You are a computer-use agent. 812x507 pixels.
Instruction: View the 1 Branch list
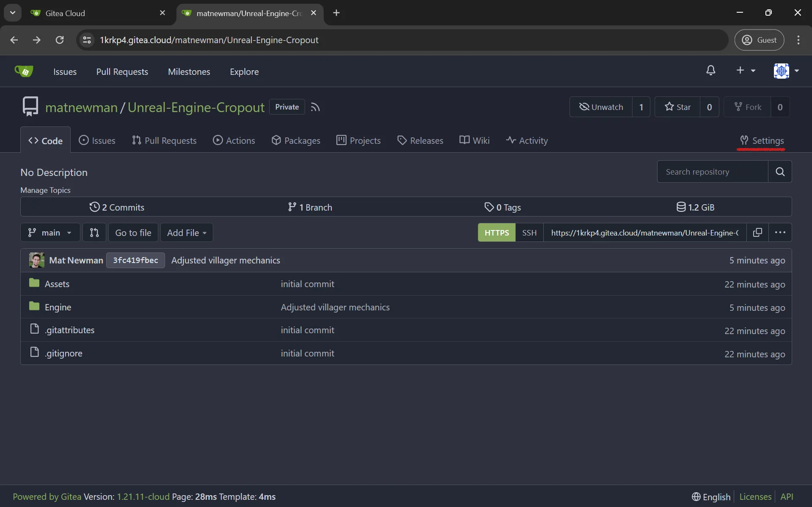point(310,207)
